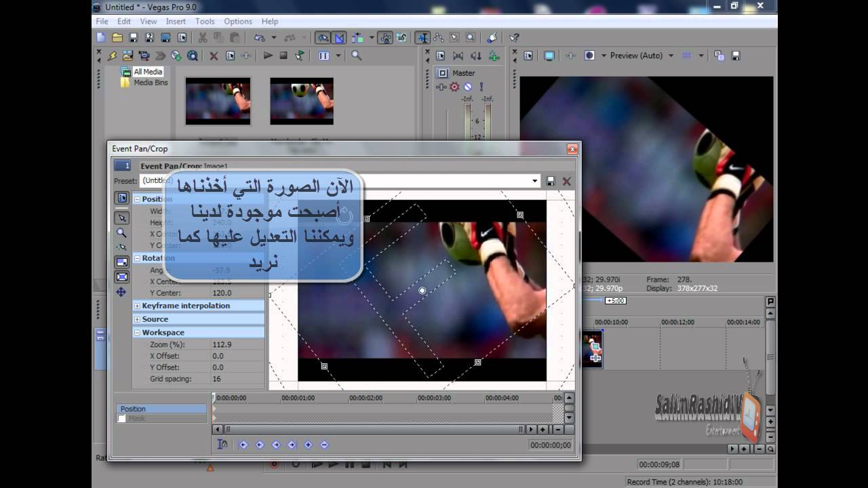Toggle the Size About Center icon in Pan/Crop
868x488 pixels.
click(x=122, y=277)
